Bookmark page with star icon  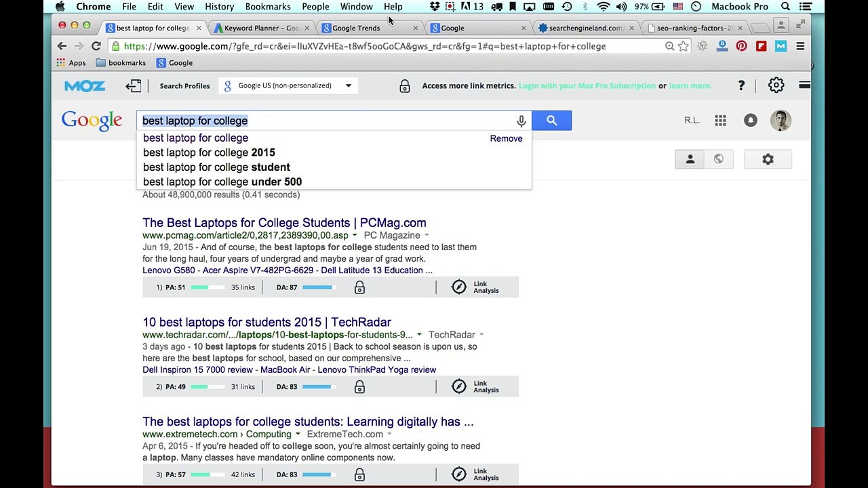[x=684, y=46]
